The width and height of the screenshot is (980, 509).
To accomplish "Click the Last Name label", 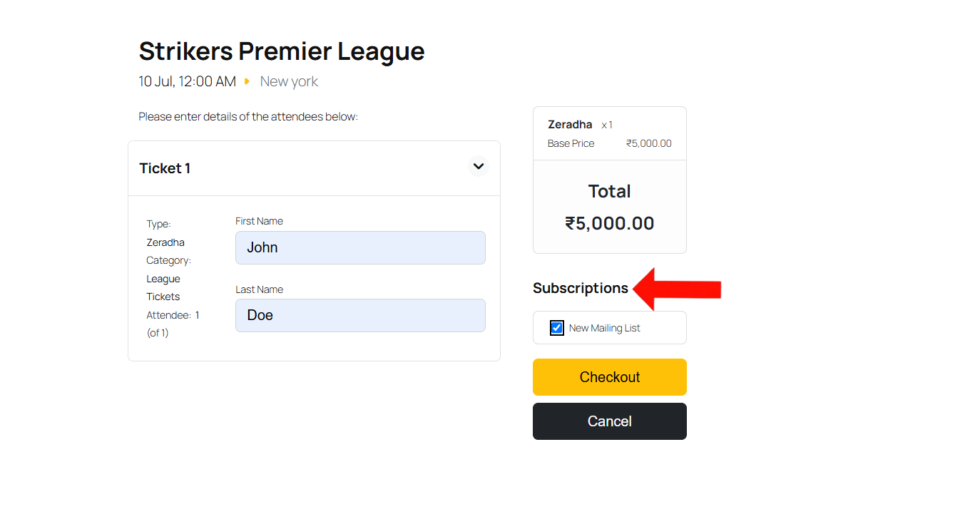I will click(x=259, y=289).
